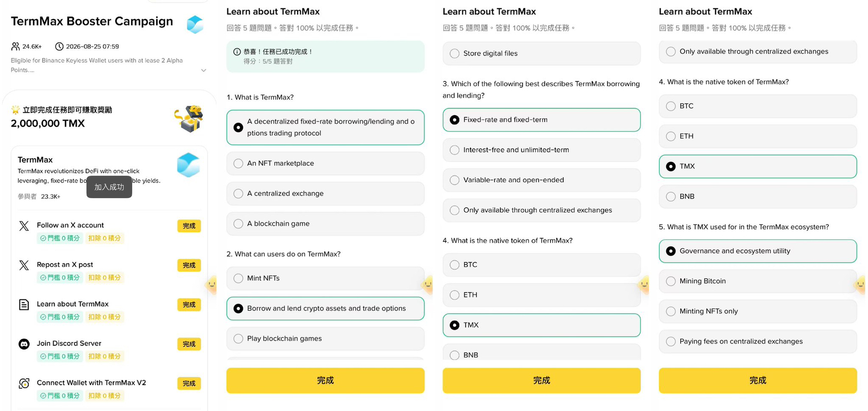This screenshot has width=868, height=411.
Task: Click the clock icon beside 2026-08-25 date
Action: [59, 47]
